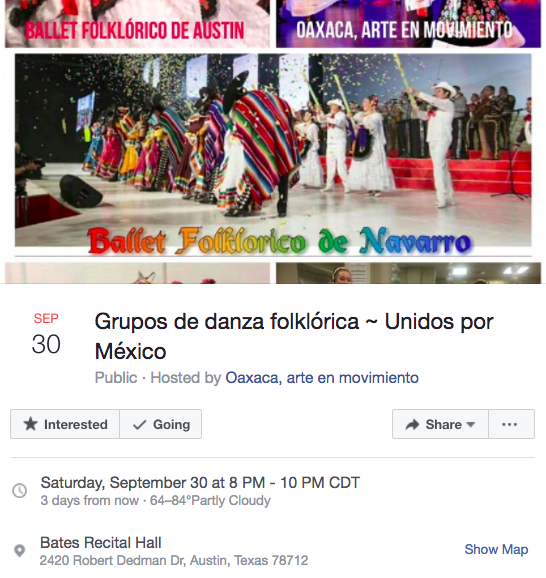The height and width of the screenshot is (578, 546).
Task: Expand the Share dropdown arrow
Action: 470,424
